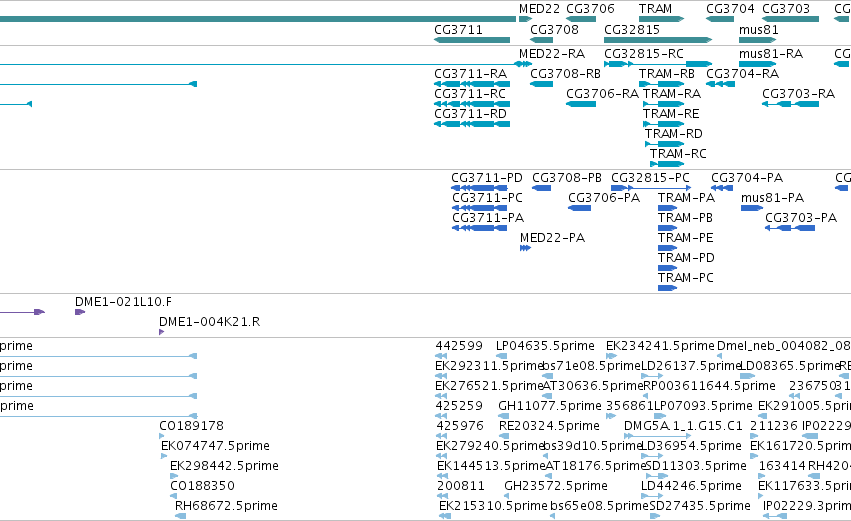Click the MED22 gene label

(x=539, y=9)
